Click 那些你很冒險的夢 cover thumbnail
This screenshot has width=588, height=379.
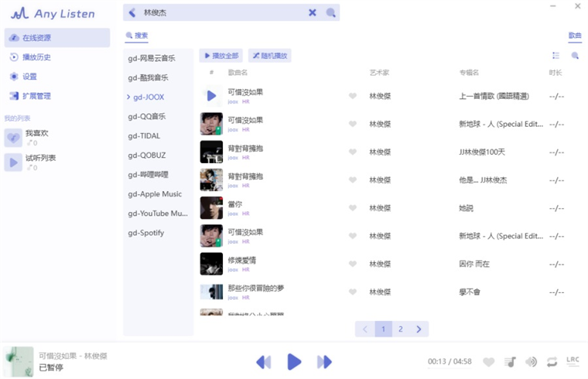[x=211, y=292]
